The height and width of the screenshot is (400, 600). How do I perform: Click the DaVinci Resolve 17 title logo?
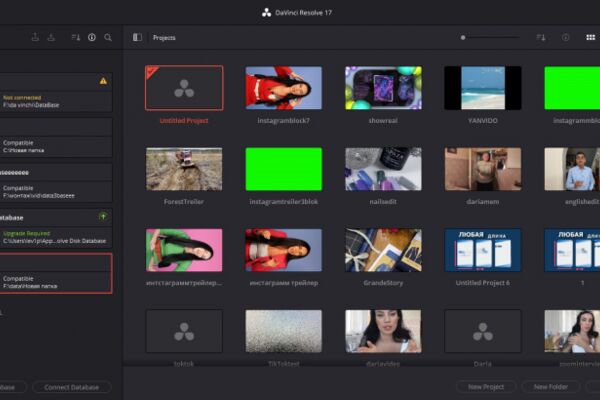(x=266, y=13)
